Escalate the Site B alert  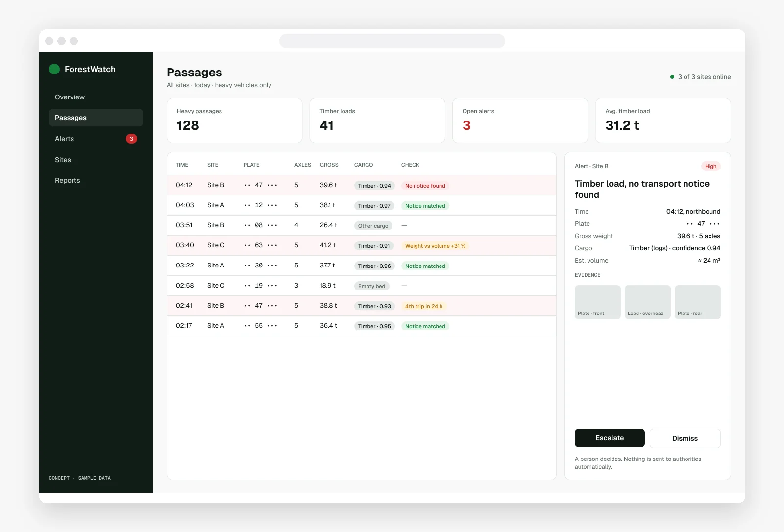click(610, 438)
